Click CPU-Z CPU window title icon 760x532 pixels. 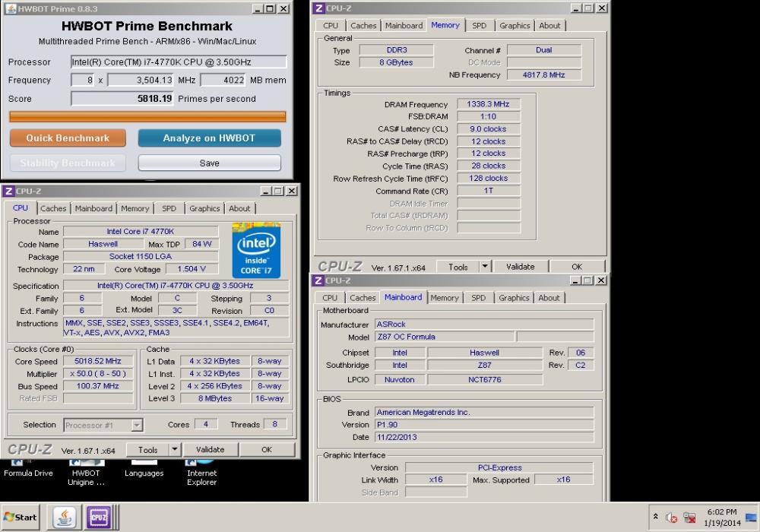point(8,191)
